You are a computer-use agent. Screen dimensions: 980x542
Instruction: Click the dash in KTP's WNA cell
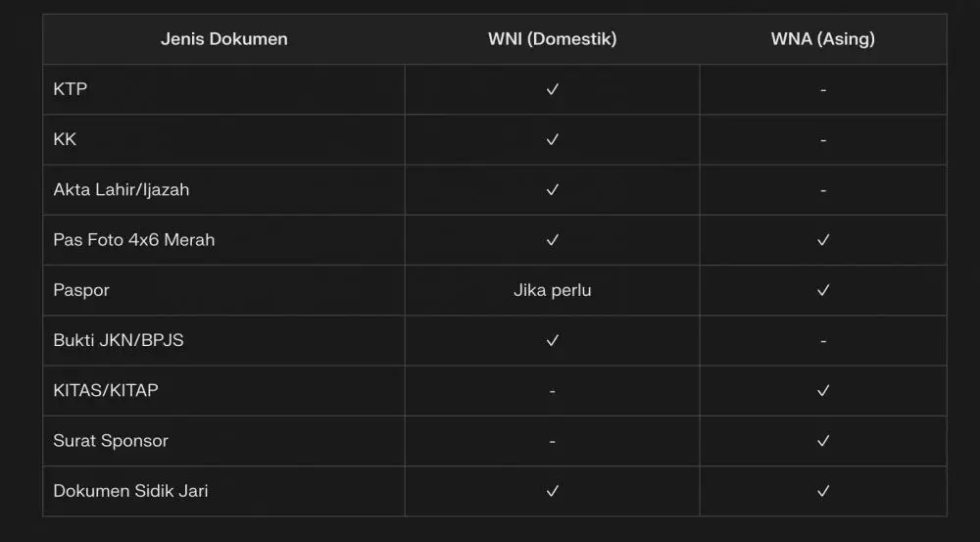pyautogui.click(x=823, y=90)
